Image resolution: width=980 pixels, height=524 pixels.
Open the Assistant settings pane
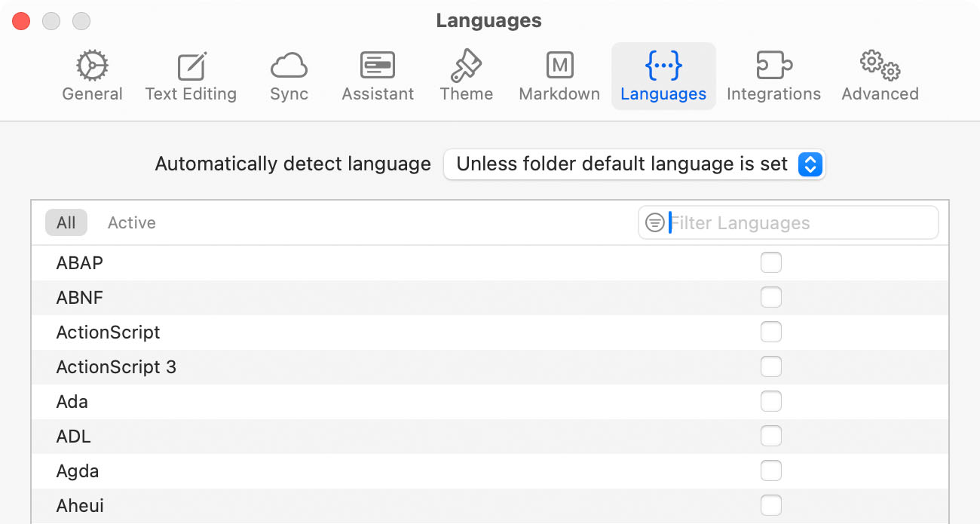[x=377, y=74]
